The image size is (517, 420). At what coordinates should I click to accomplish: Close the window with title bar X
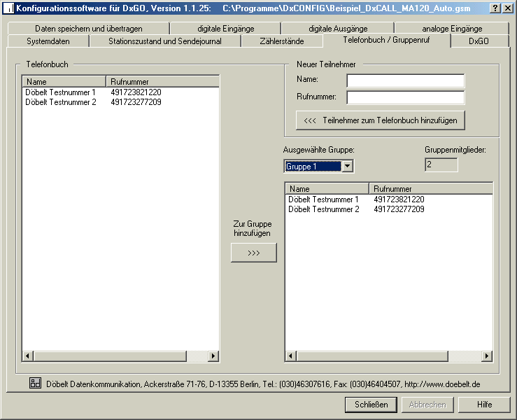pyautogui.click(x=507, y=8)
